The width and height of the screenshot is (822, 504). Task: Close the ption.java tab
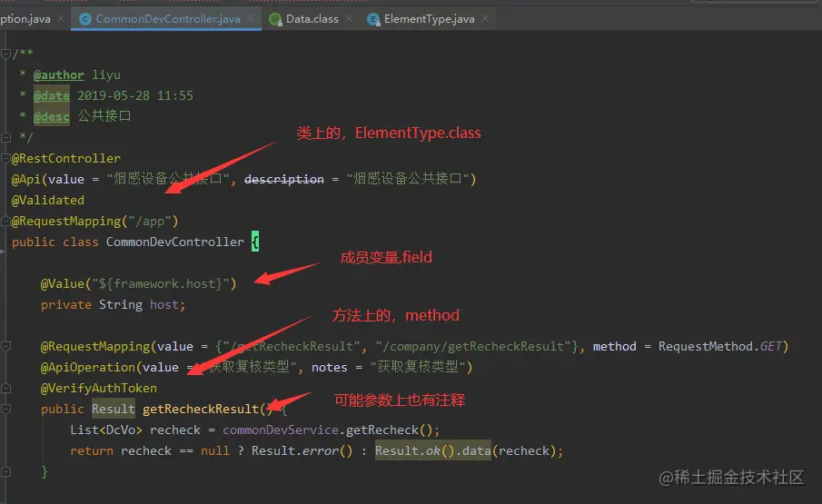(62, 19)
